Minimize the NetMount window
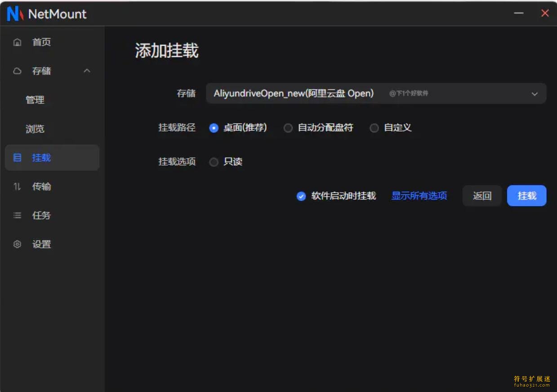This screenshot has width=557, height=392. point(519,13)
